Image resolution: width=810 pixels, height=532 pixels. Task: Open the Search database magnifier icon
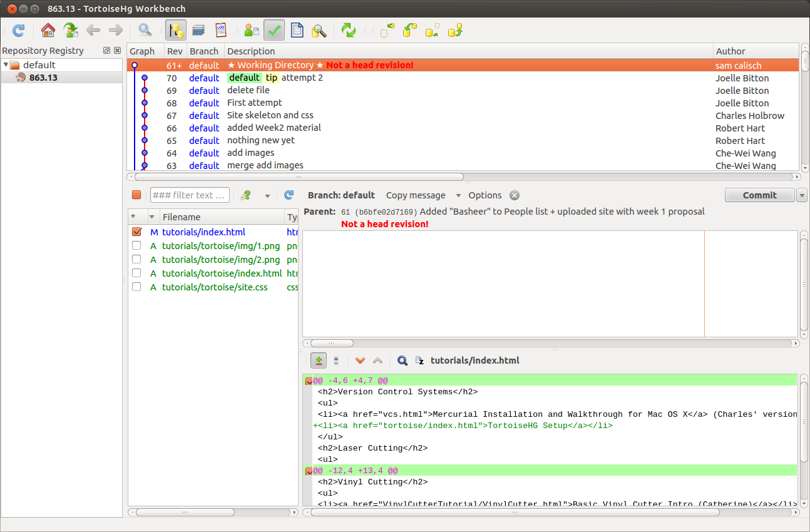click(x=319, y=29)
